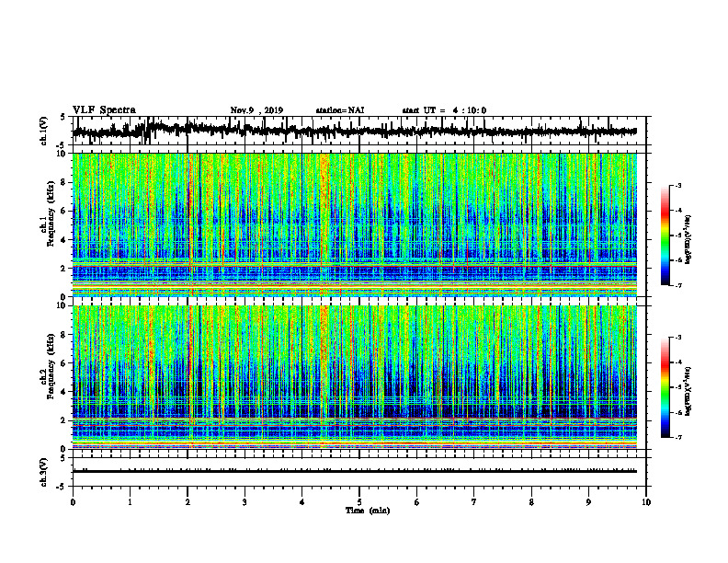
Task: Click the final time axis label "10"
Action: [x=646, y=502]
